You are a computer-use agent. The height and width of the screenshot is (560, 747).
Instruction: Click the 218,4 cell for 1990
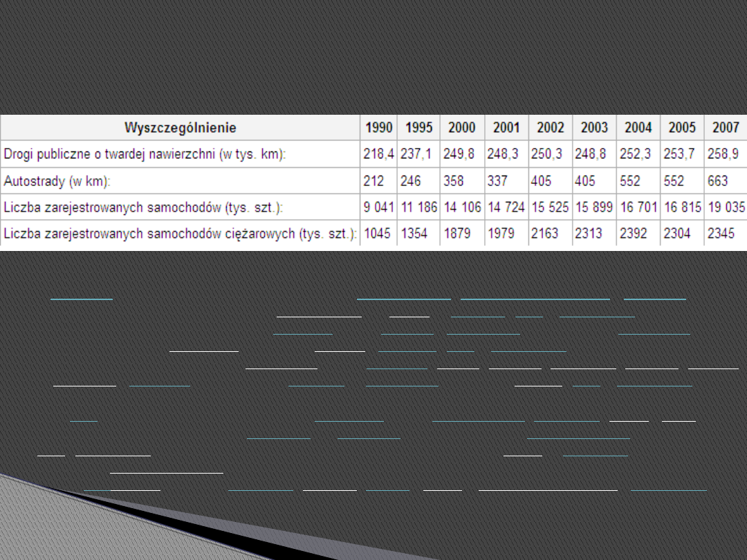click(378, 155)
